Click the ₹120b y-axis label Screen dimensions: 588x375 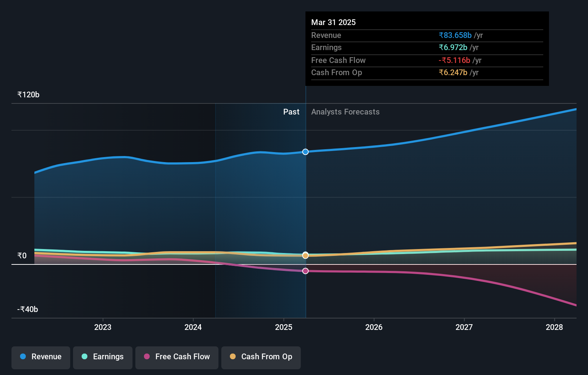[x=28, y=95]
